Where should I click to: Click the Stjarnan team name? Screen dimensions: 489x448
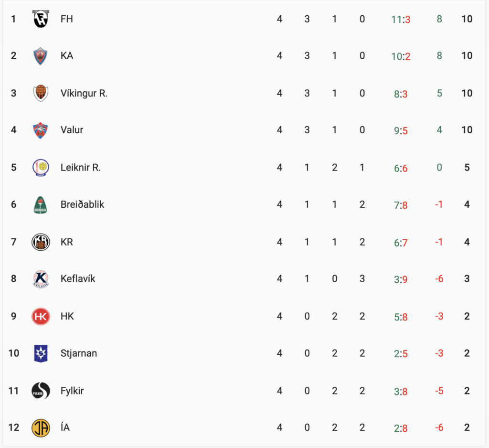pos(79,353)
